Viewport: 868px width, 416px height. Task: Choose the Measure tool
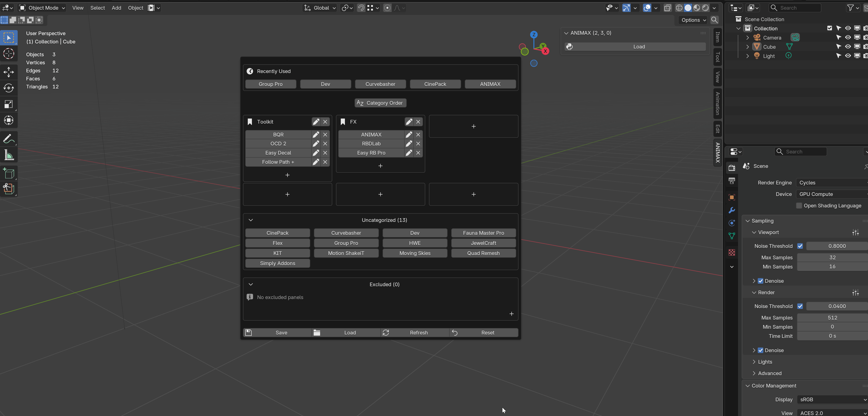(x=9, y=155)
